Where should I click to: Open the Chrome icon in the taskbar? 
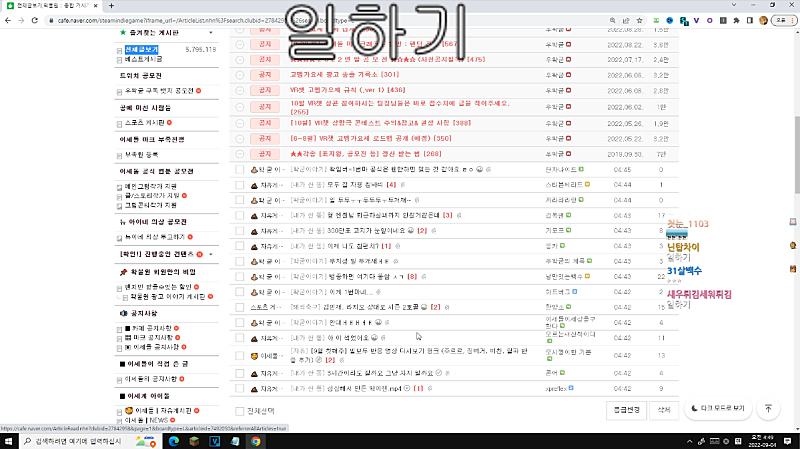(x=256, y=441)
